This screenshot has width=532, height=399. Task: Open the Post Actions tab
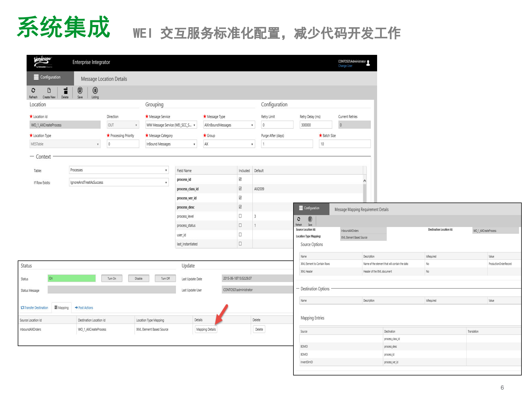click(x=84, y=308)
